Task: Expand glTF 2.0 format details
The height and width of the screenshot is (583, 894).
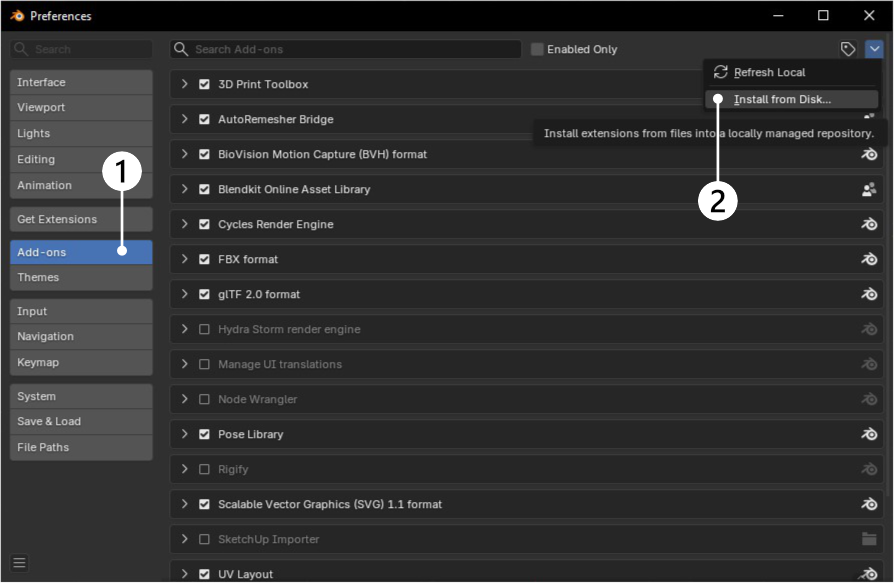Action: [184, 294]
